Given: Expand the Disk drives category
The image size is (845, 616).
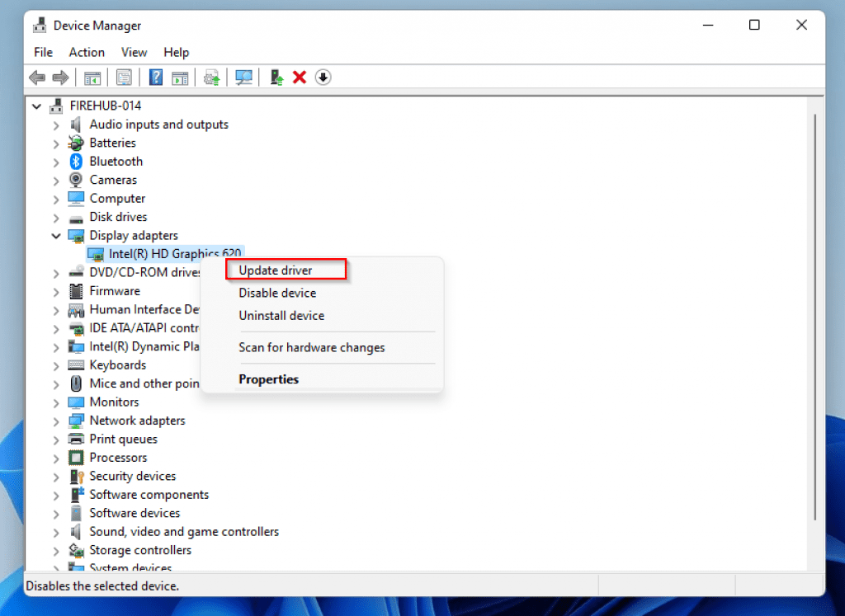Looking at the screenshot, I should 56,218.
